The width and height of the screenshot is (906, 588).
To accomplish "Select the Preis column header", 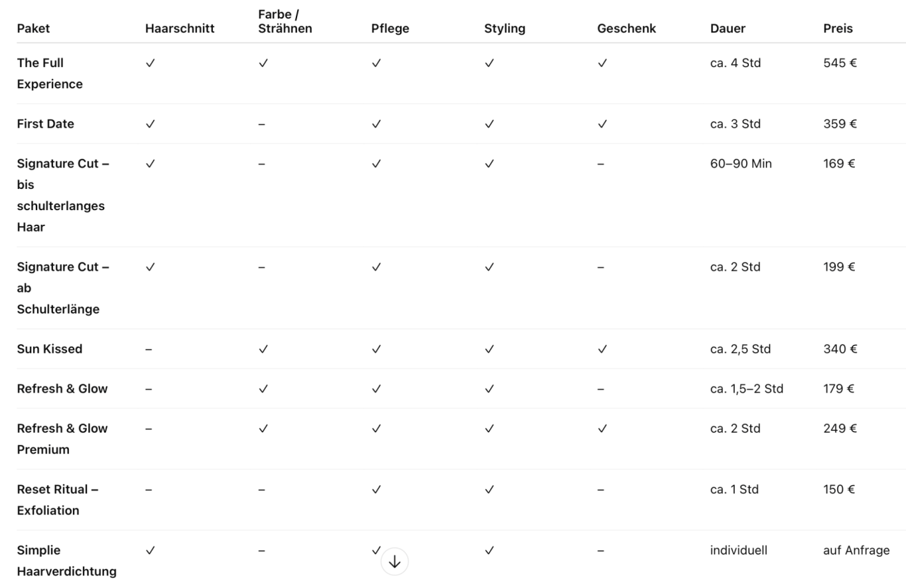I will (838, 29).
